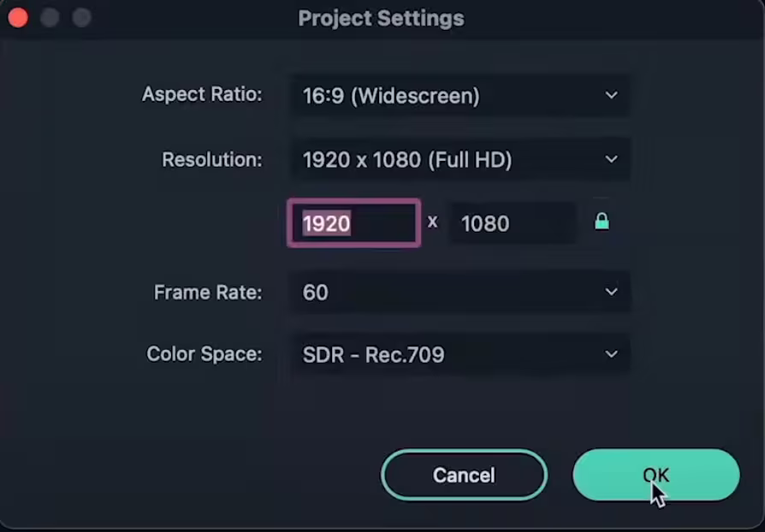The image size is (765, 532).
Task: Confirm settings with the OK button
Action: click(x=655, y=475)
